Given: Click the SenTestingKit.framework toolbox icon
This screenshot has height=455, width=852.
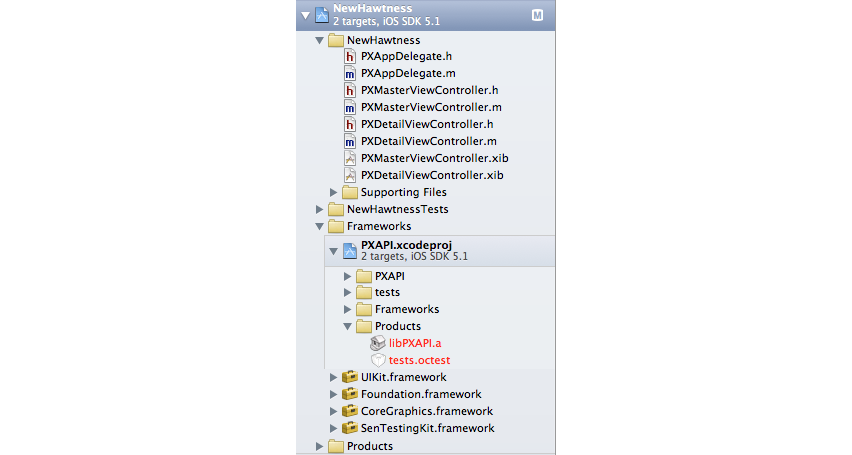Looking at the screenshot, I should click(x=350, y=428).
